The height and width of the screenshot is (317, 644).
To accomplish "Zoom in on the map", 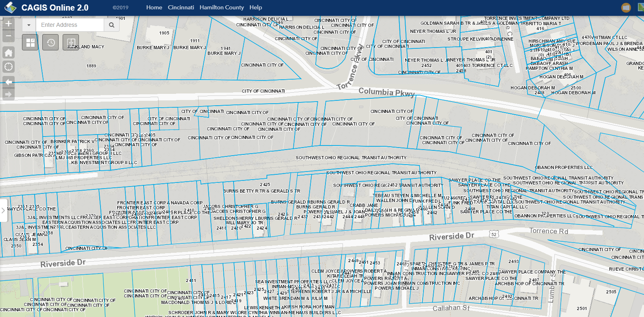I will 9,24.
